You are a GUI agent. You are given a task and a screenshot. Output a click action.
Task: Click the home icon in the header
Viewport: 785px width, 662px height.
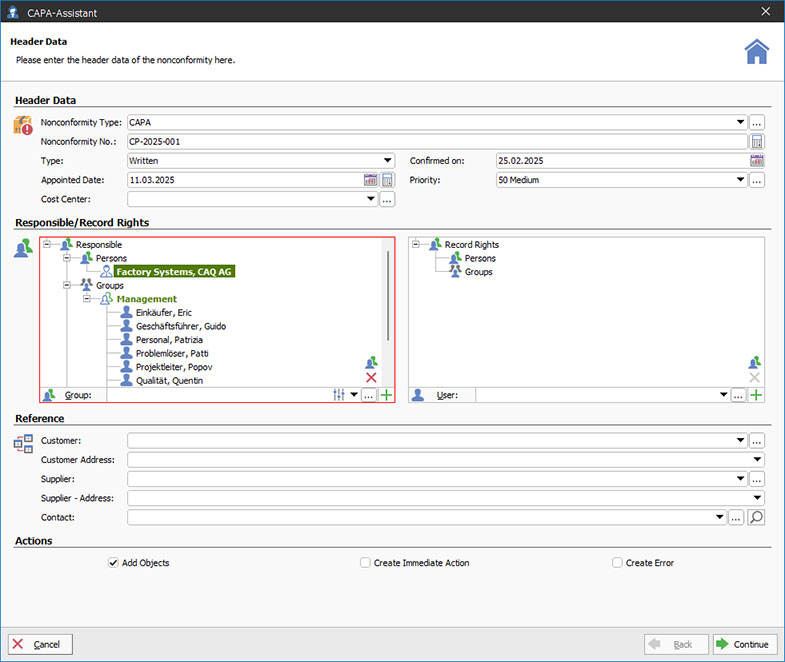pyautogui.click(x=757, y=52)
